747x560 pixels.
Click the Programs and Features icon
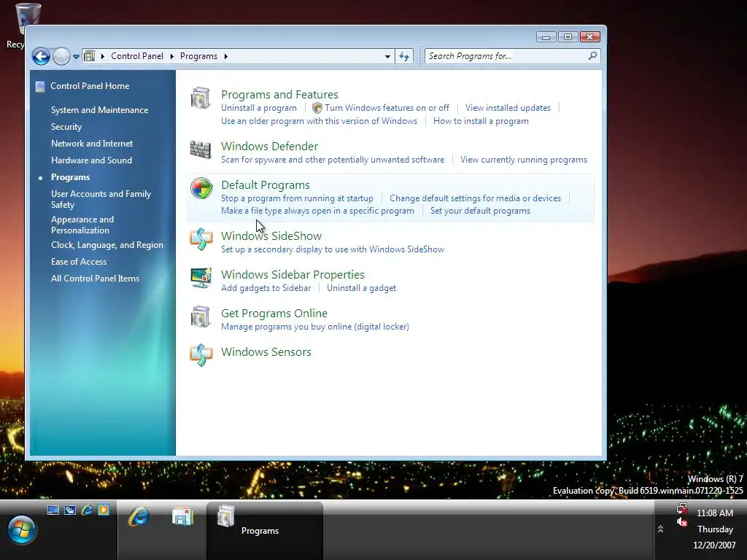coord(201,98)
